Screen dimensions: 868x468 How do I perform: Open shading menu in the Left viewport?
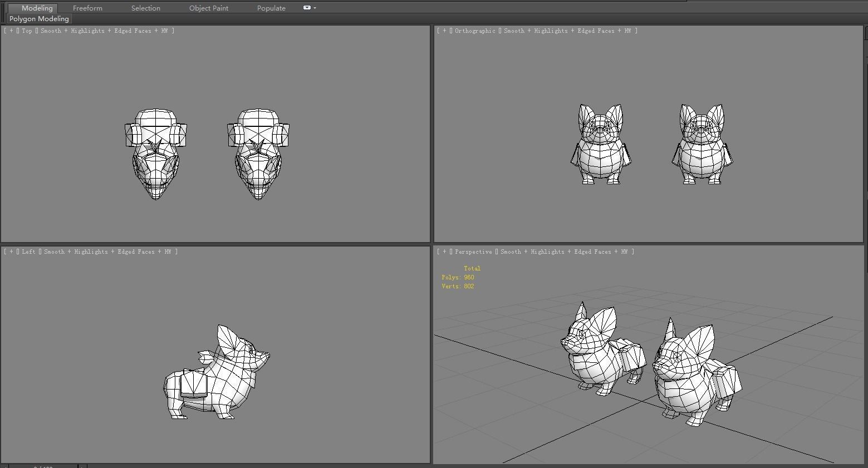[107, 252]
